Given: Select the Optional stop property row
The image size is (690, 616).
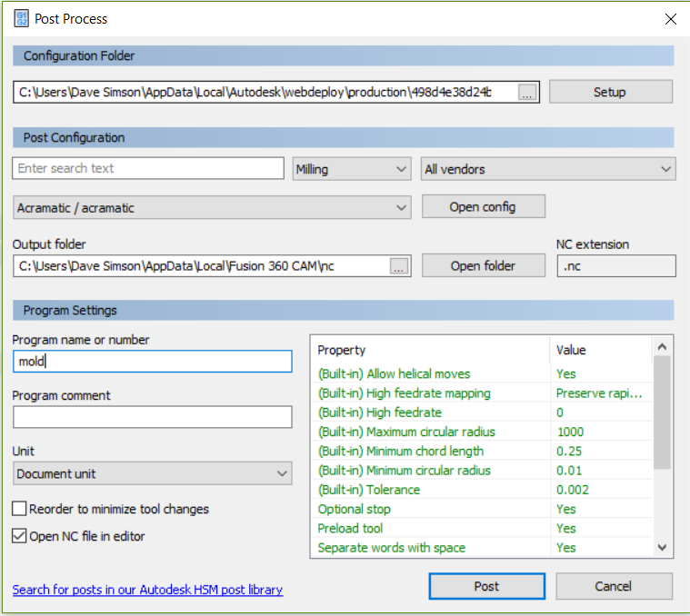Looking at the screenshot, I should tap(433, 509).
